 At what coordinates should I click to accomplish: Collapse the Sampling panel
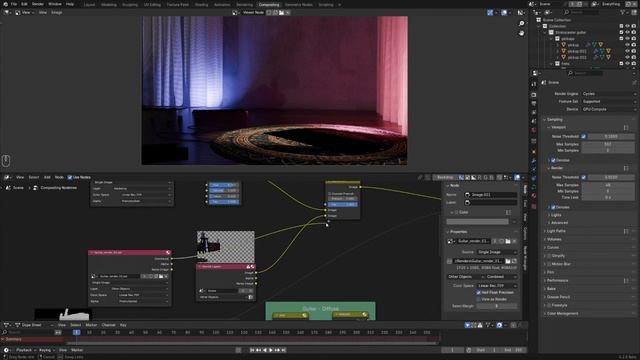click(555, 120)
